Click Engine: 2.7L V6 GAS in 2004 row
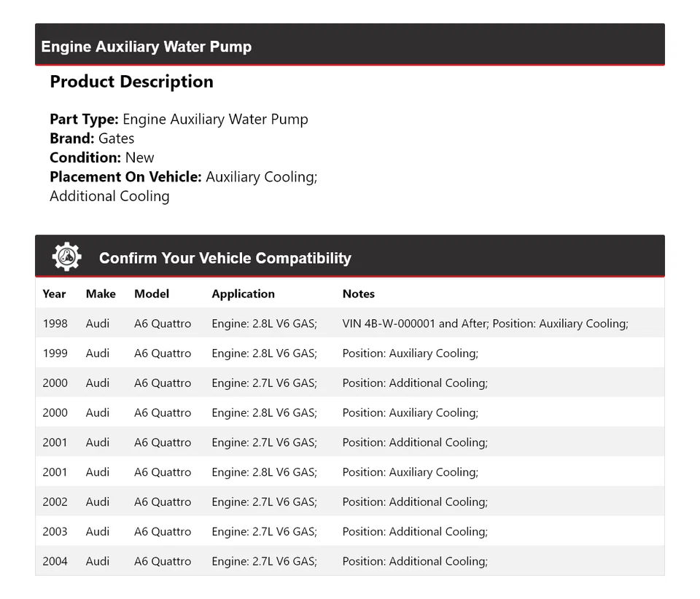Viewport: 700px width, 599px height. click(x=264, y=562)
